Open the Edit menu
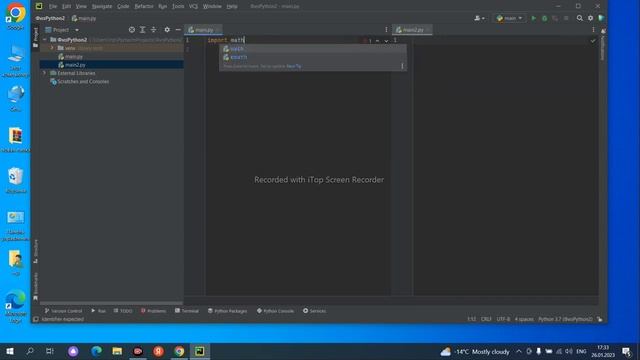The image size is (640, 360). pos(67,6)
